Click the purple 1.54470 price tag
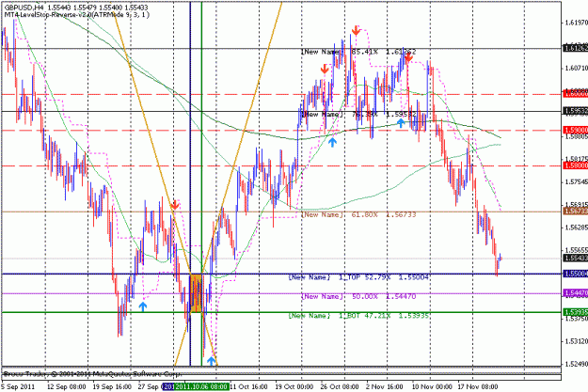Image resolution: width=588 pixels, height=392 pixels. [x=576, y=292]
